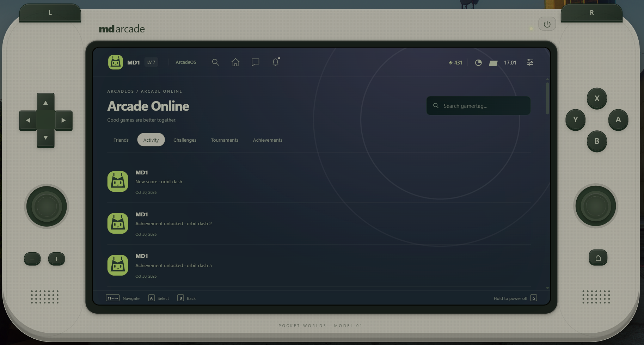This screenshot has height=345, width=644.
Task: Switch to the Achievements tab
Action: (x=268, y=140)
